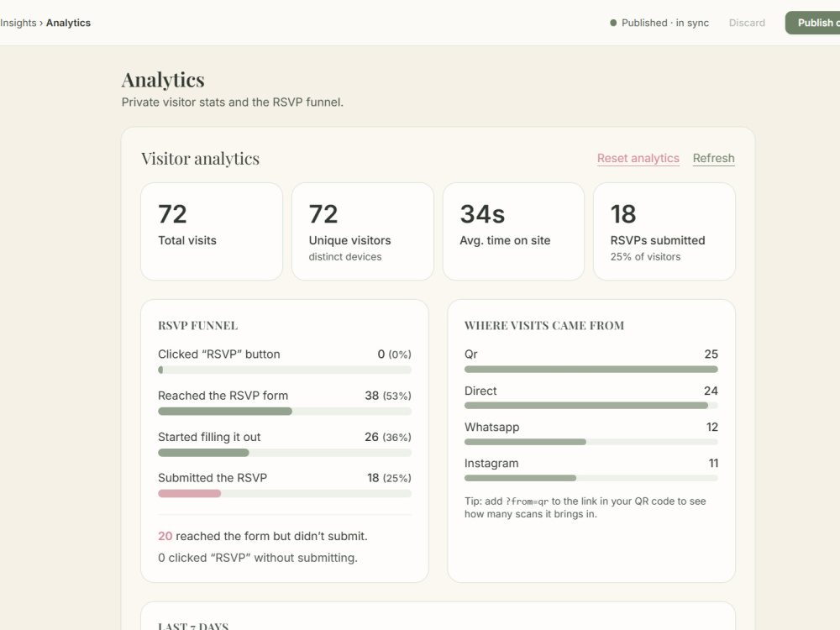
Task: Click the Whatsapp count 12
Action: coord(712,427)
